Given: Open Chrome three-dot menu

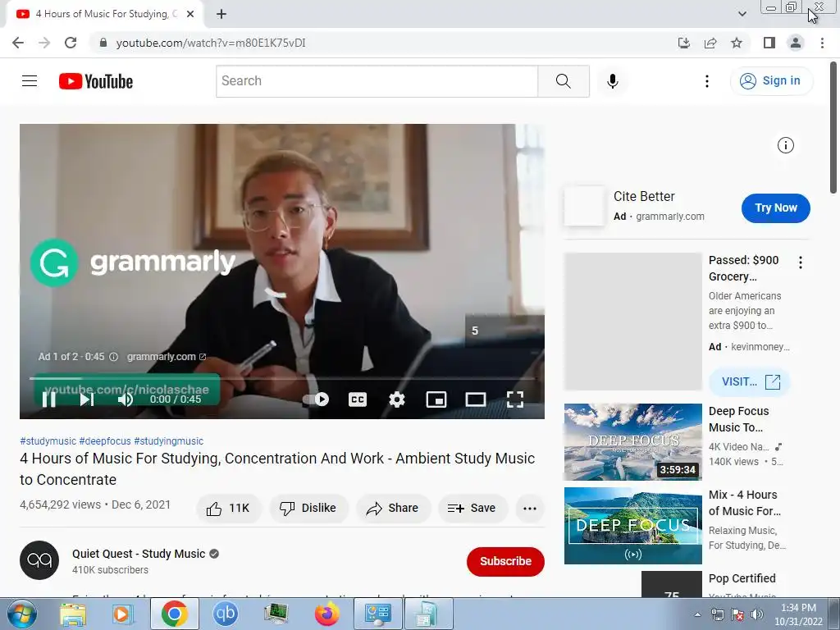Looking at the screenshot, I should (822, 43).
